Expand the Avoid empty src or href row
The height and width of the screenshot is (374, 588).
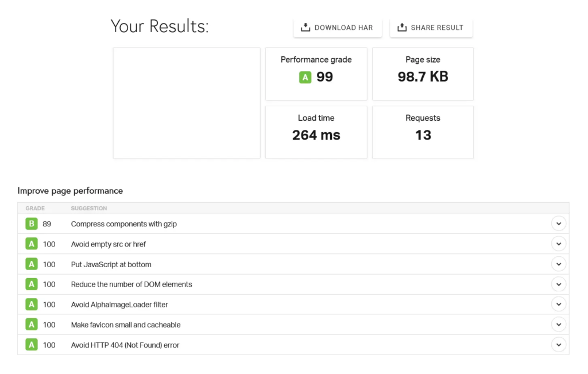pyautogui.click(x=558, y=244)
